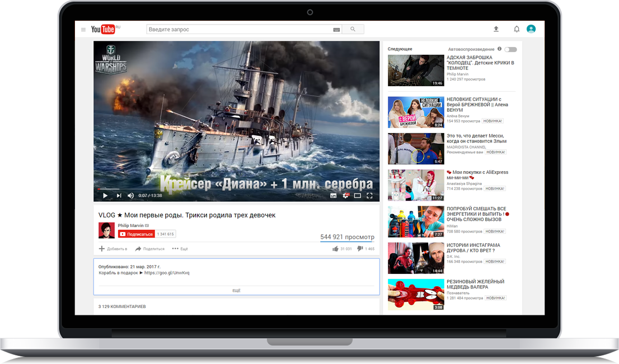Screen dimensions: 619x364
Task: Open РЕЗИНОВЫЙ ЖЕЛЕЙНЫЙ МЕДВЕДЬ thumbnail
Action: pos(416,295)
